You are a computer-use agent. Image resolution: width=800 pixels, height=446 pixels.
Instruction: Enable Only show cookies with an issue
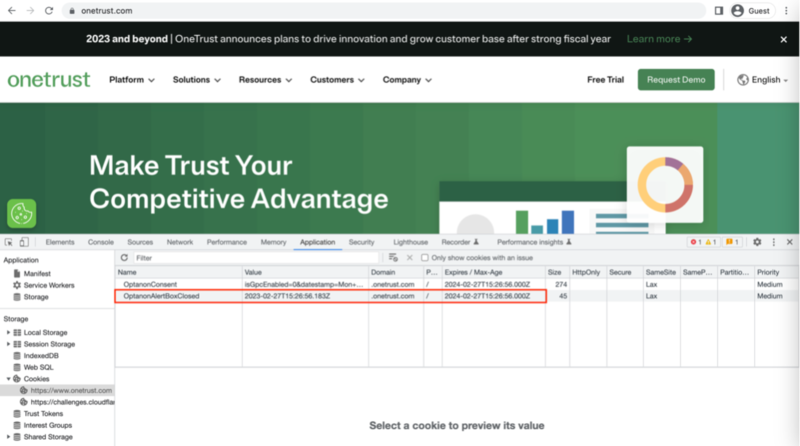pos(425,258)
